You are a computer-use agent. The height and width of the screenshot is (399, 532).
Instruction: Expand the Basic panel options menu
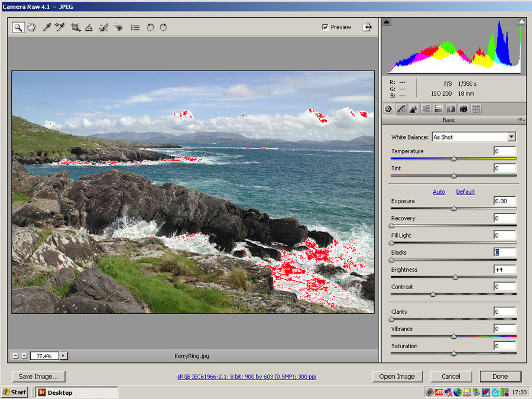pyautogui.click(x=521, y=120)
